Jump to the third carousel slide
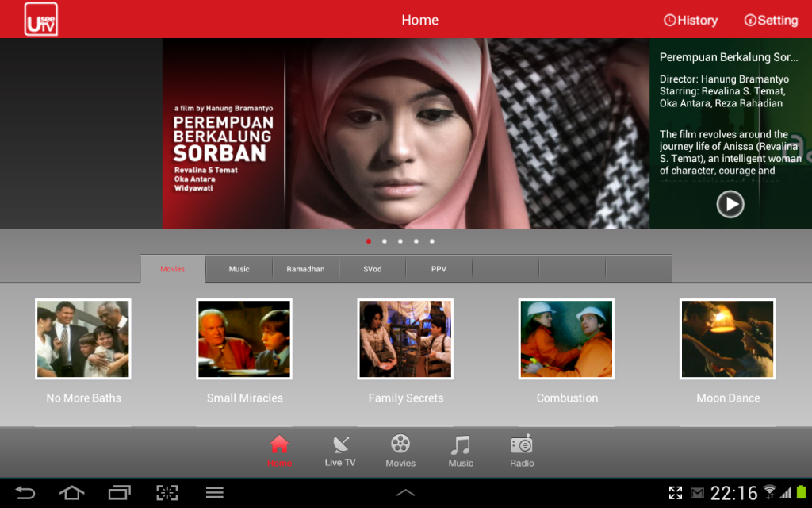Image resolution: width=812 pixels, height=508 pixels. (400, 241)
